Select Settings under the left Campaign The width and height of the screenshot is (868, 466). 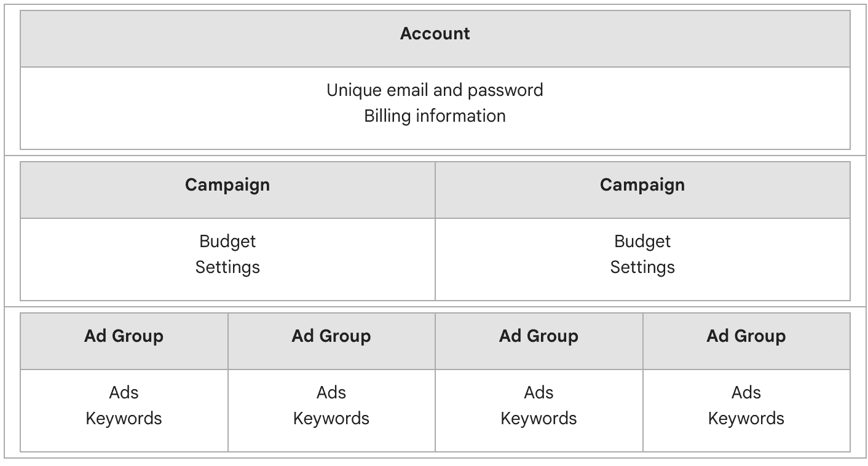227,267
